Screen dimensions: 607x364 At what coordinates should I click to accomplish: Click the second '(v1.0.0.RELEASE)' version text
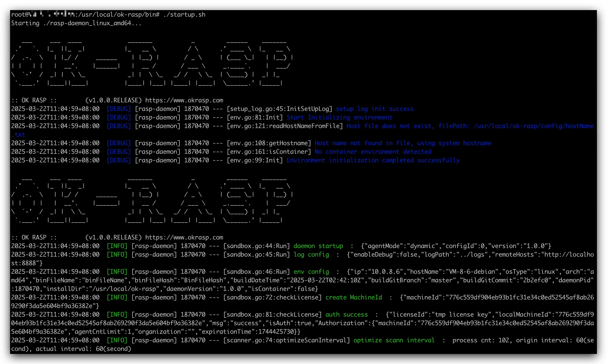(114, 237)
